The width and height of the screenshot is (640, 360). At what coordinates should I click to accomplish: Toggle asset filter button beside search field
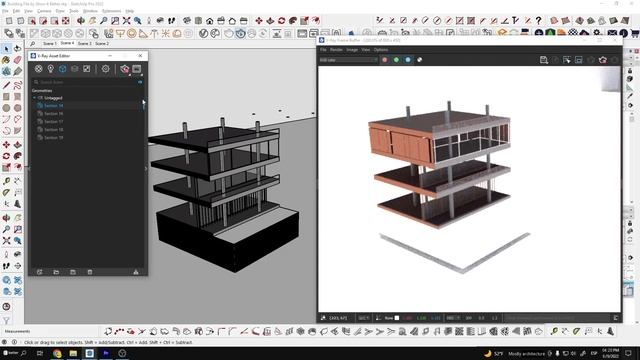[x=140, y=82]
